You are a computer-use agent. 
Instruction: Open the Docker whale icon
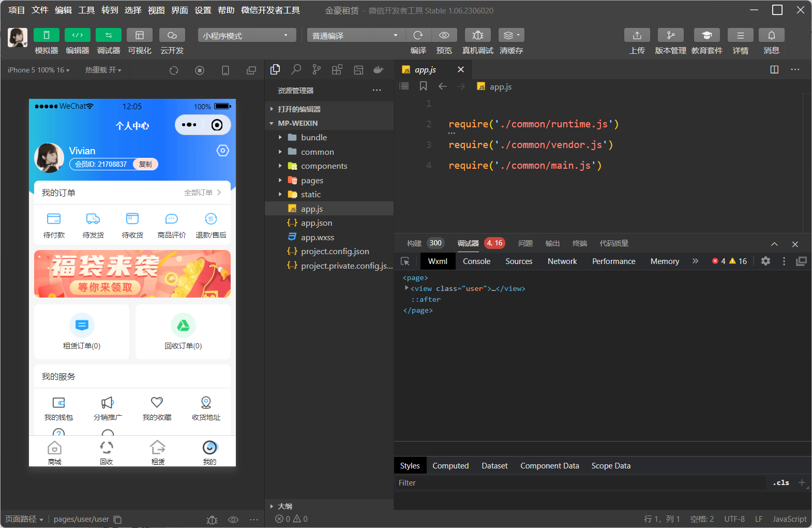coord(379,69)
